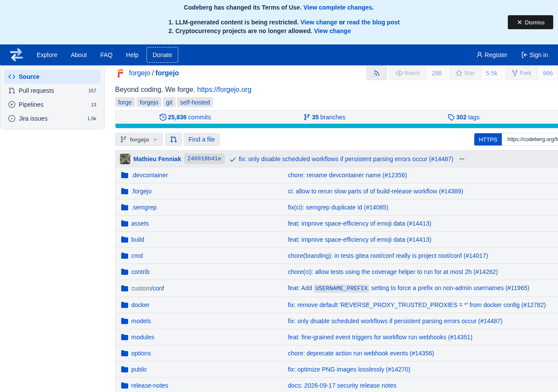
Task: Open commit hash 246018b41e
Action: click(x=204, y=159)
